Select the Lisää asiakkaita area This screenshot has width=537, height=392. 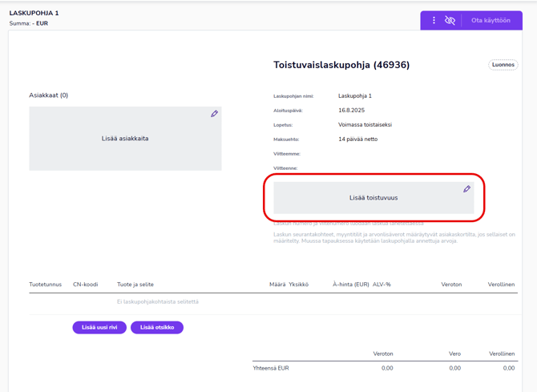coord(125,139)
